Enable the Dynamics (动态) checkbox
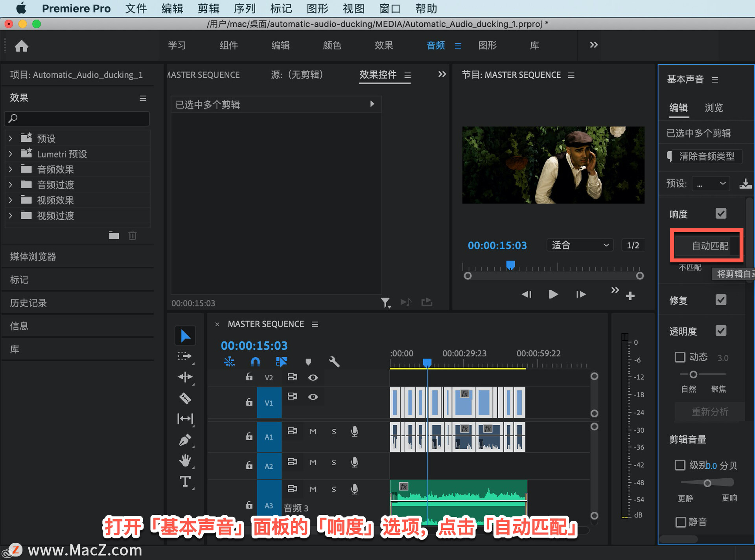This screenshot has height=560, width=755. pos(680,357)
